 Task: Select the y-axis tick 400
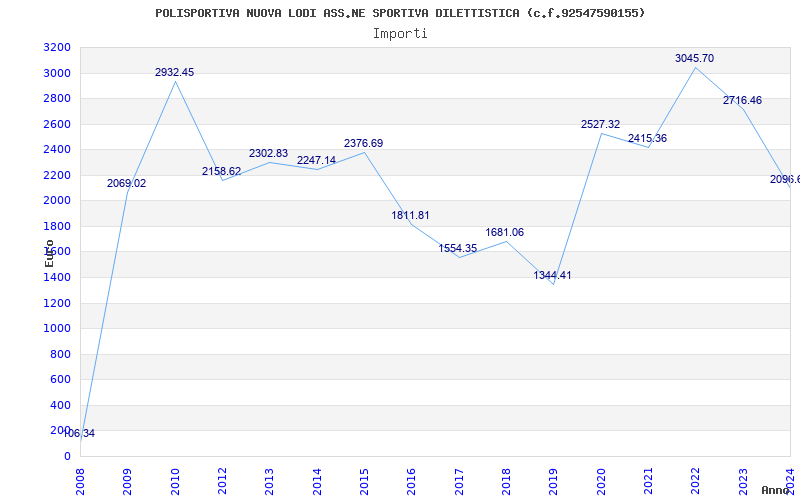coord(61,406)
